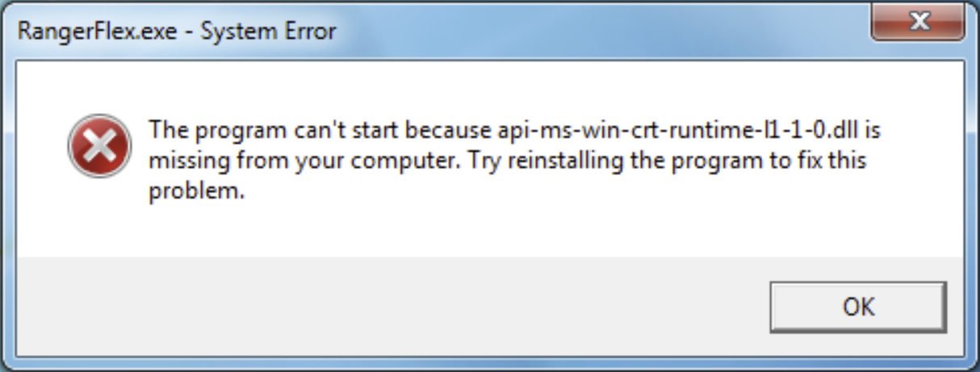Viewport: 980px width, 372px height.
Task: Click the "System Error" title text
Action: tap(267, 31)
